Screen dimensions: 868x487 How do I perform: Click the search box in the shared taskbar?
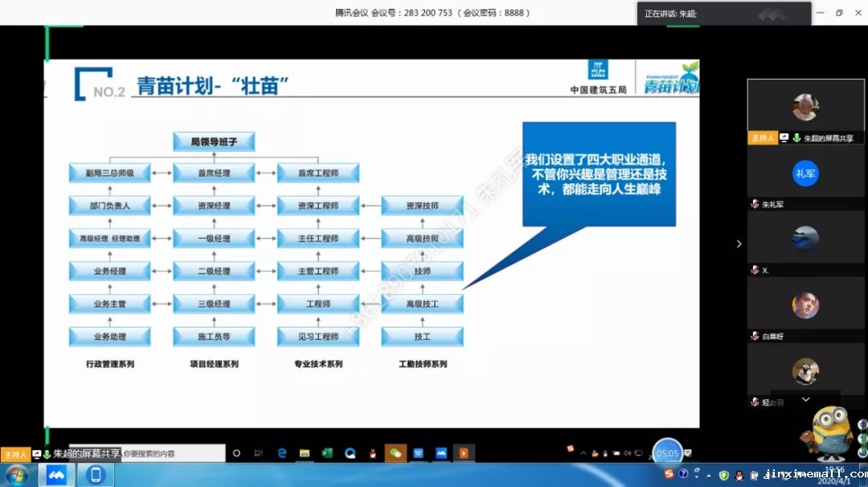point(172,453)
